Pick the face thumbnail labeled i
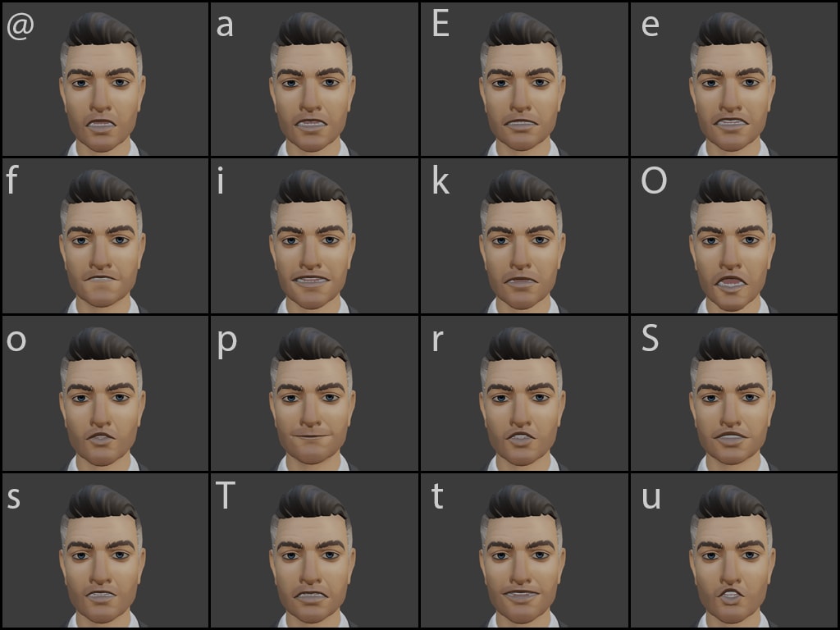Image resolution: width=840 pixels, height=630 pixels. (x=314, y=235)
